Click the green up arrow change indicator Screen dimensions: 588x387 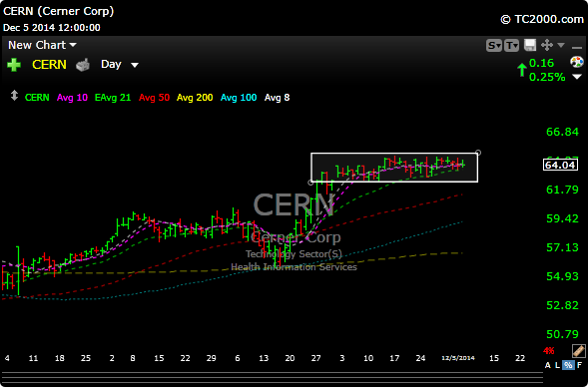point(522,70)
